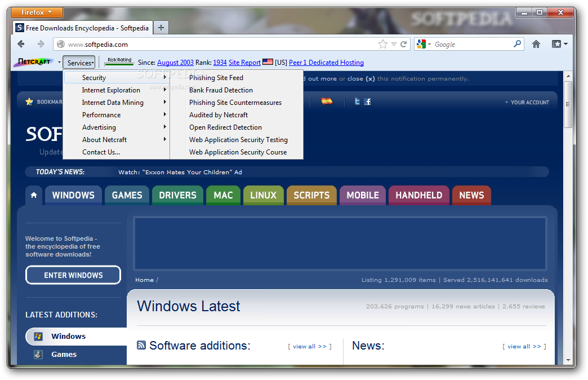
Task: Open Softpedia's Facebook icon
Action: pyautogui.click(x=367, y=101)
